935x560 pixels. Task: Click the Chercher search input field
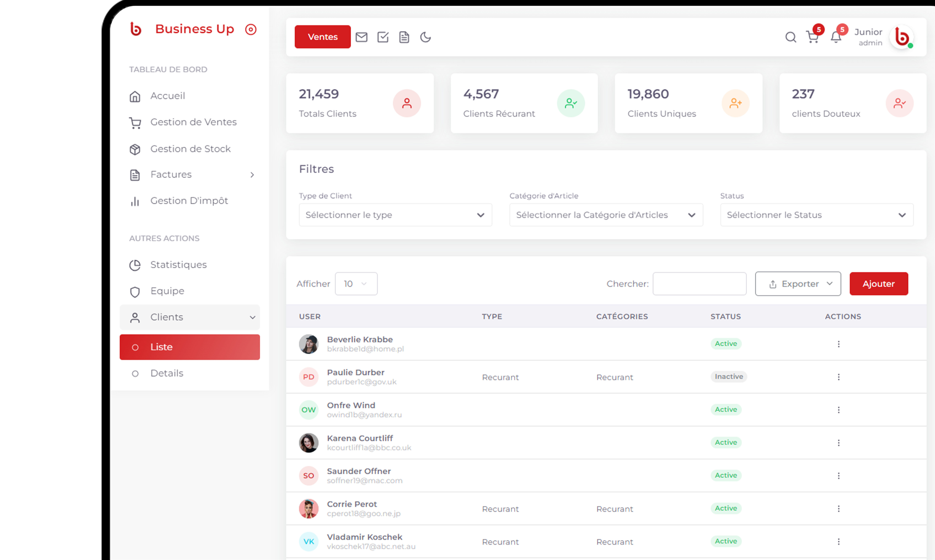pyautogui.click(x=699, y=284)
